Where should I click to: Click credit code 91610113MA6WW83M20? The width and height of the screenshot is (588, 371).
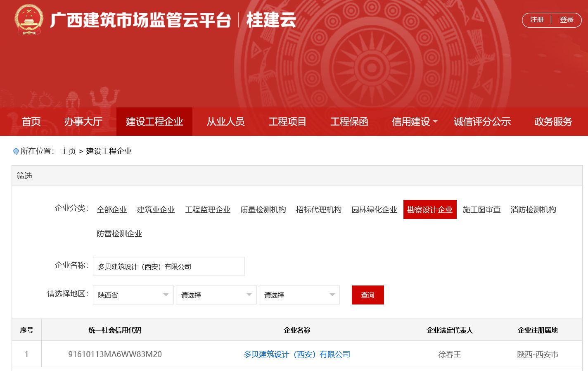coord(115,354)
